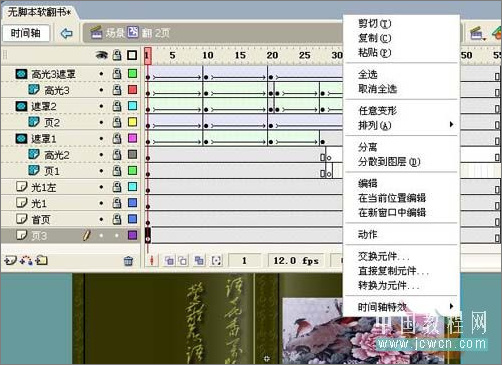Viewport: 502px width, 365px height.
Task: Click the center frame button
Action: [x=152, y=260]
